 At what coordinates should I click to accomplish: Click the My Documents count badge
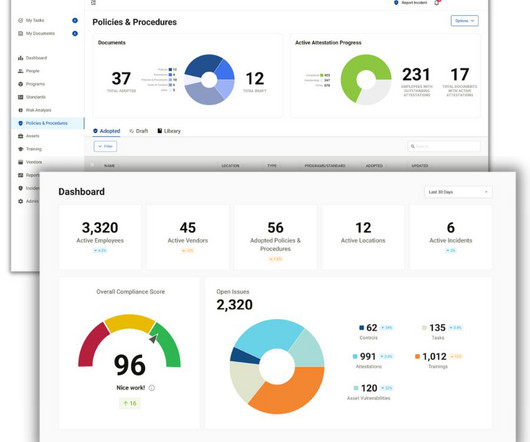[x=75, y=33]
